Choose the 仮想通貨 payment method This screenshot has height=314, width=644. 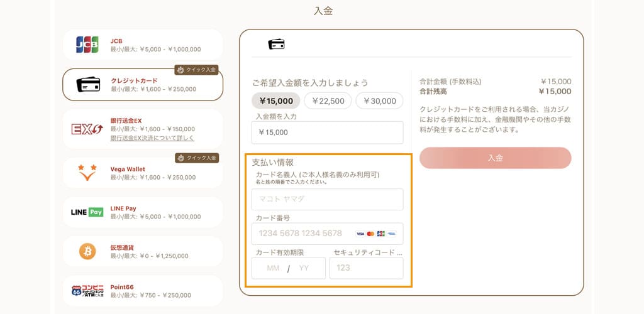(x=143, y=251)
